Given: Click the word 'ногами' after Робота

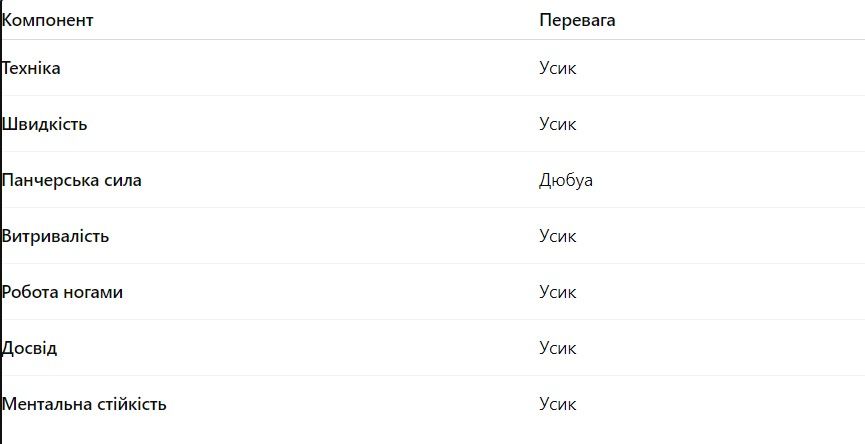Looking at the screenshot, I should pyautogui.click(x=94, y=292).
